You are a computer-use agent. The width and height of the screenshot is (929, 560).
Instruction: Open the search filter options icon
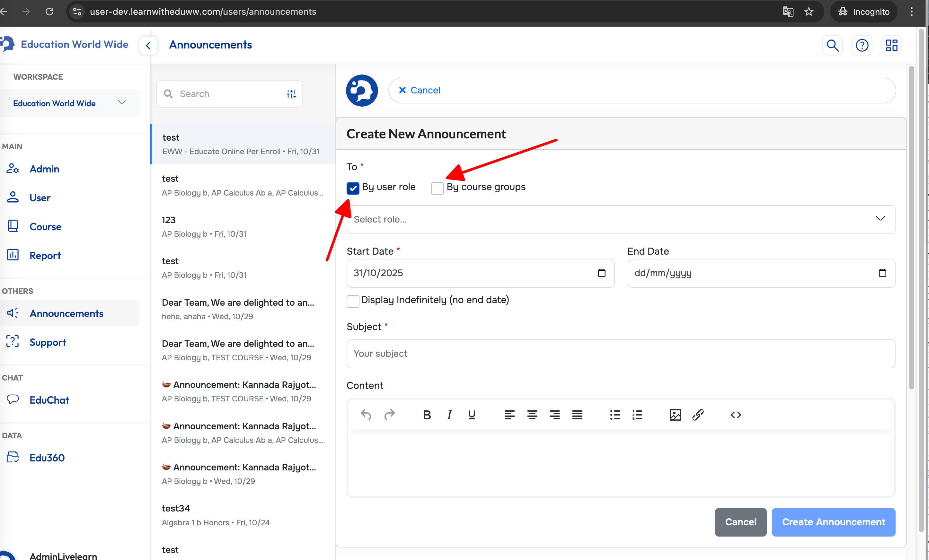[x=291, y=94]
